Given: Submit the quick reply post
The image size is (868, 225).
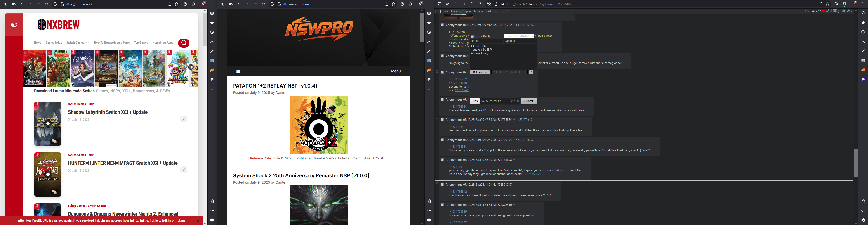Looking at the screenshot, I should (529, 101).
